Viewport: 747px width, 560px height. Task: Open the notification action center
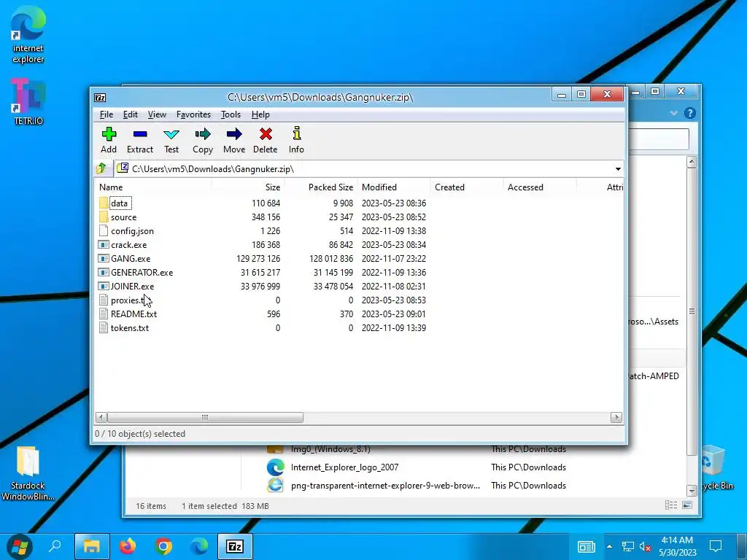[715, 546]
